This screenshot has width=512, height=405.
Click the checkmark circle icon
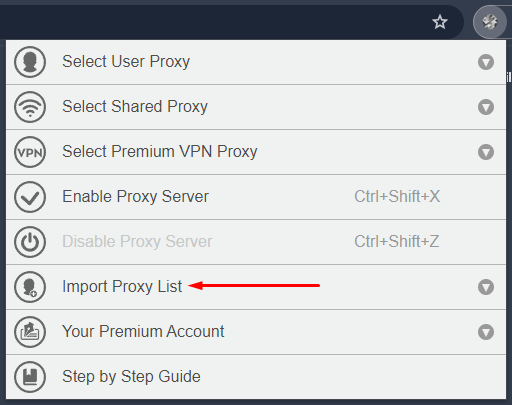30,197
